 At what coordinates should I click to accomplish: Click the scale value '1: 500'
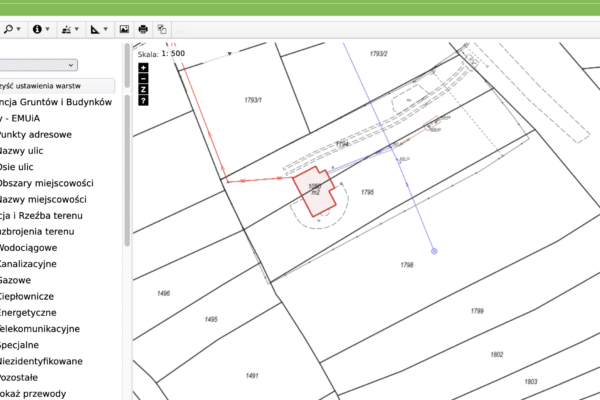pyautogui.click(x=173, y=54)
